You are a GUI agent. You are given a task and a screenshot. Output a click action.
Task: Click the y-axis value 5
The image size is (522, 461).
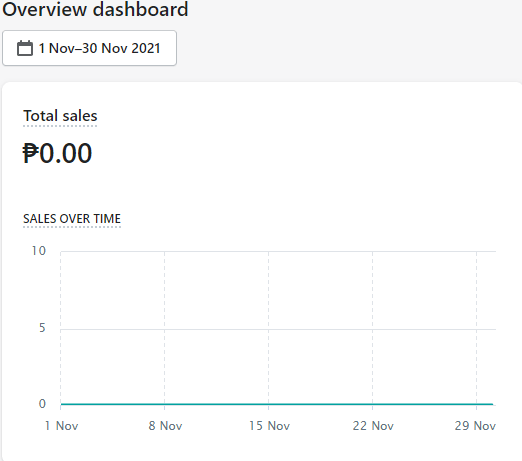(x=42, y=328)
